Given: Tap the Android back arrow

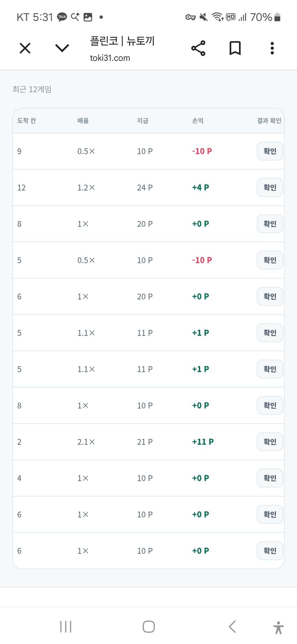Looking at the screenshot, I should (232, 627).
